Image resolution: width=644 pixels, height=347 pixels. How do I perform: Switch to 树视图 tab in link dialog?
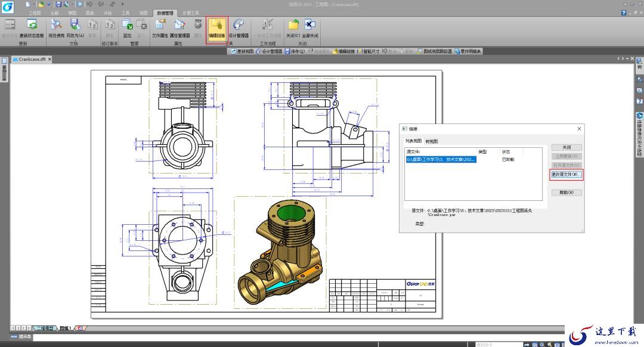(x=432, y=141)
